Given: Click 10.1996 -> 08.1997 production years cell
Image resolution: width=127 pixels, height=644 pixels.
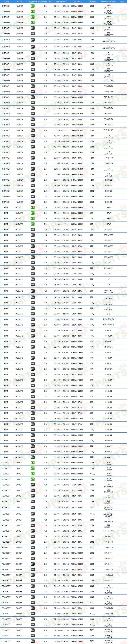Looking at the screenshot, I should coord(62,130).
